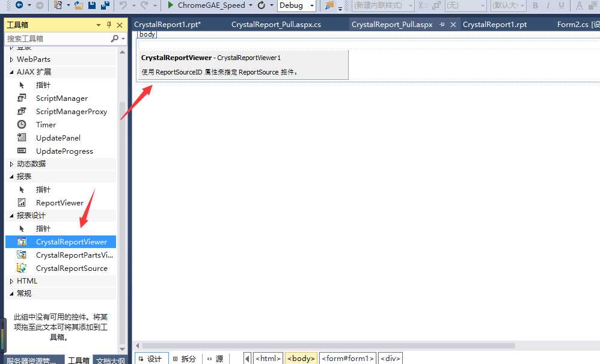600x364 pixels.
Task: Open the 文档大纲 bottom panel tab
Action: (x=111, y=360)
